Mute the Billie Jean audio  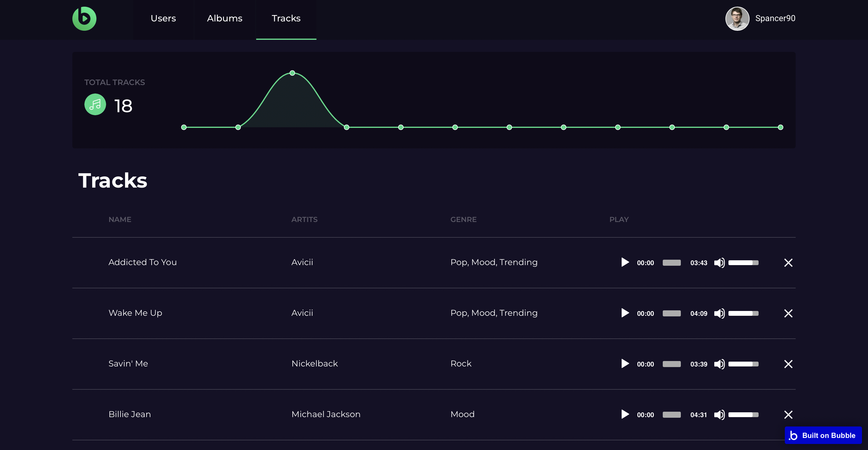click(719, 414)
